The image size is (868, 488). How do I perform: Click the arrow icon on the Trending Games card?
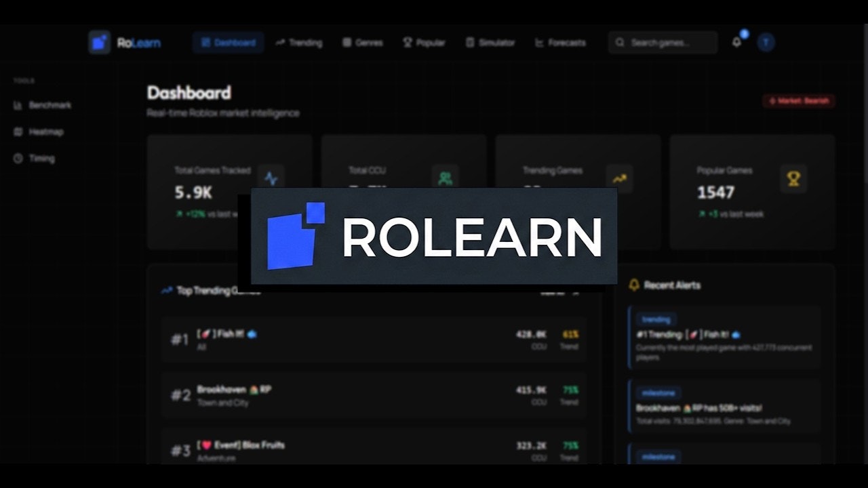click(x=618, y=179)
